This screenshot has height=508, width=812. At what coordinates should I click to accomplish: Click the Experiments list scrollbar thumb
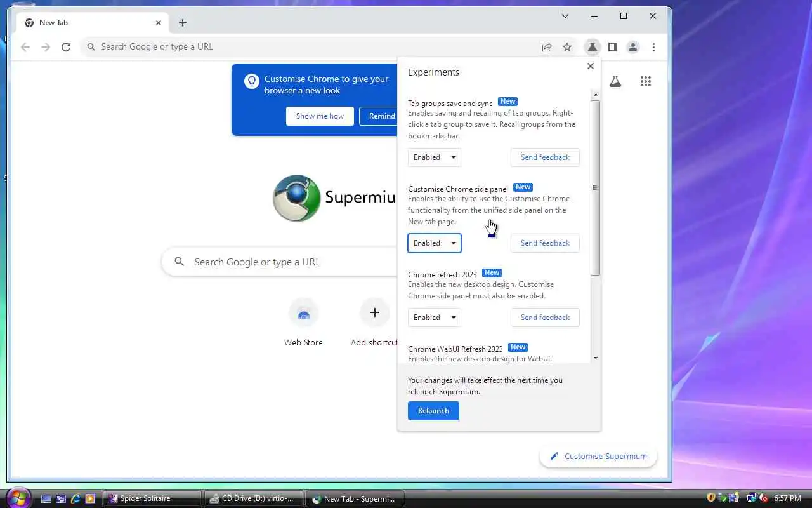point(595,187)
